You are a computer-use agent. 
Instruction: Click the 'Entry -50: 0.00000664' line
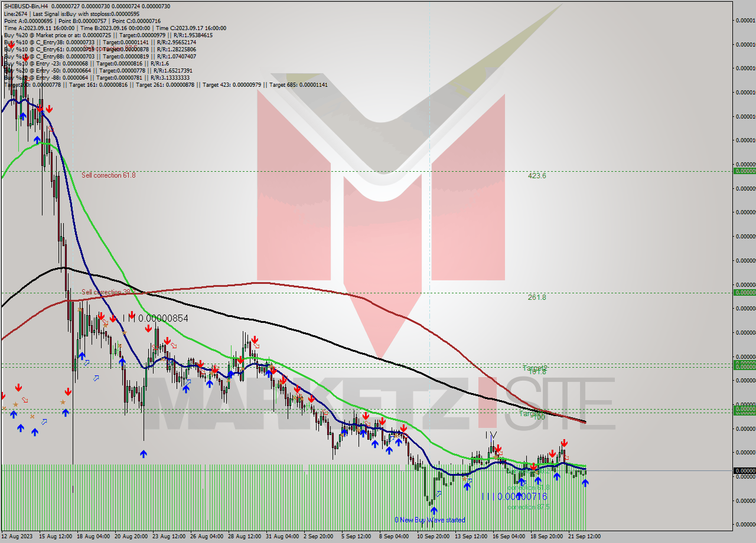[98, 70]
